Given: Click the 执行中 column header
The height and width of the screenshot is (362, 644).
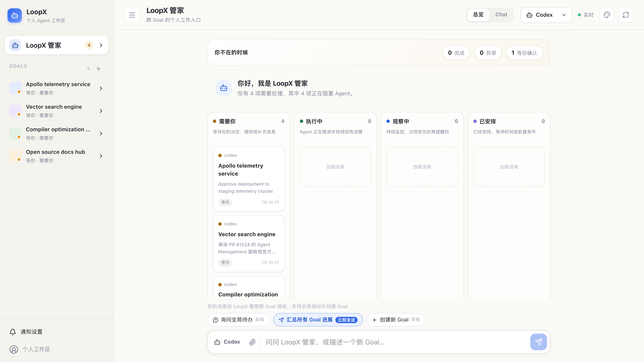Looking at the screenshot, I should (x=335, y=121).
